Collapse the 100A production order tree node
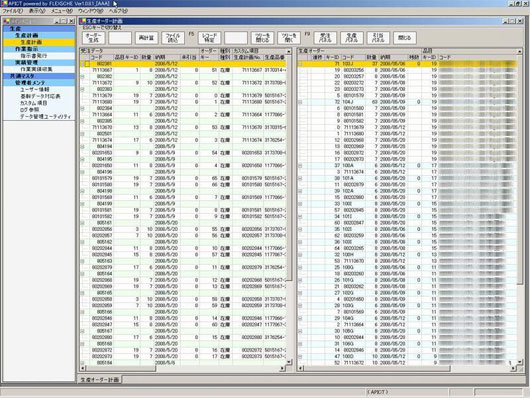The height and width of the screenshot is (398, 530). [300, 166]
